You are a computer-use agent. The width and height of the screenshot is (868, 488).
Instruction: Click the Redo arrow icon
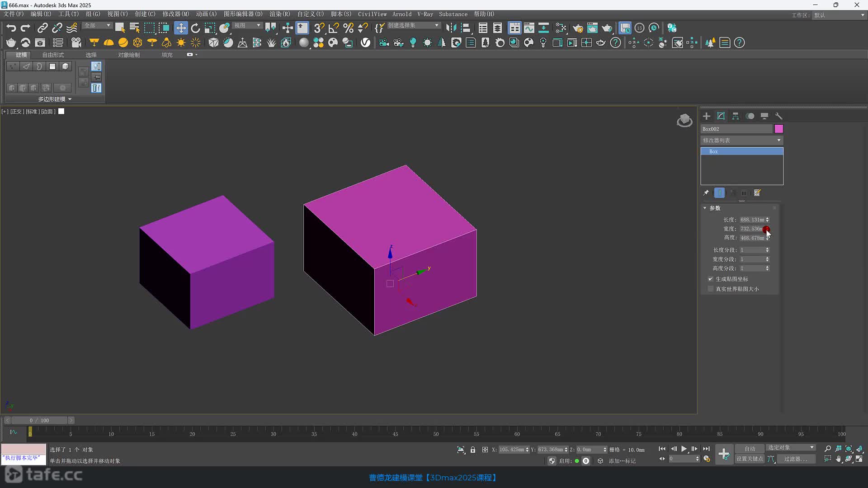tap(26, 28)
